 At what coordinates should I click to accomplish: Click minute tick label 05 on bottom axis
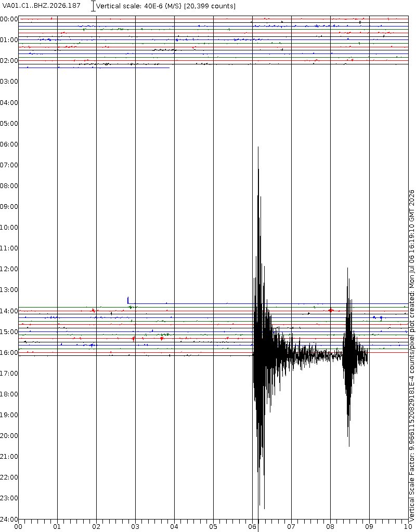coord(213,527)
